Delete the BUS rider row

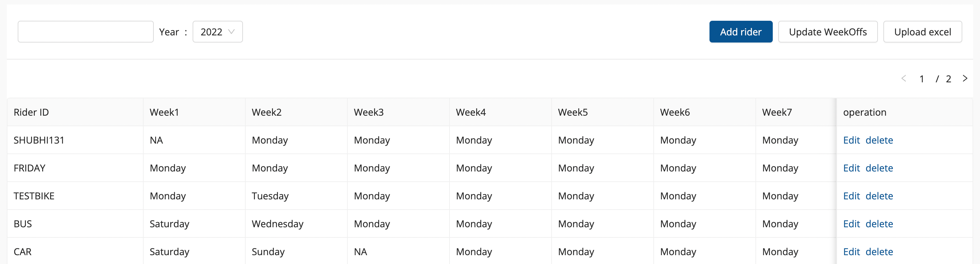coord(879,224)
